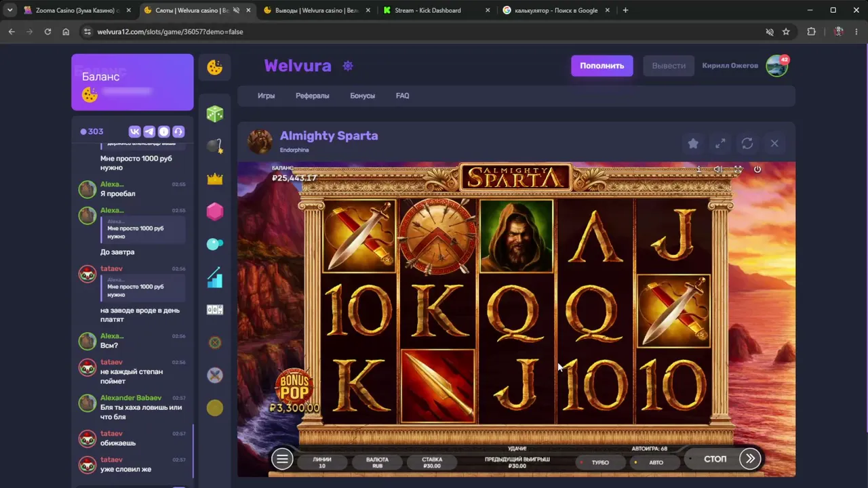Close the Almighty Sparta game panel
This screenshot has height=488, width=868.
[774, 143]
